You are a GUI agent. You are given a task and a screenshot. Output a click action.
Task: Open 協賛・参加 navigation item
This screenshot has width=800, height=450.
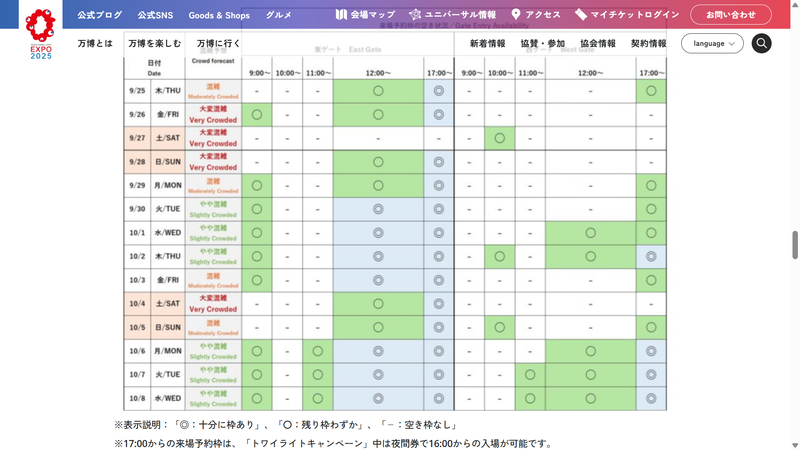pyautogui.click(x=543, y=43)
